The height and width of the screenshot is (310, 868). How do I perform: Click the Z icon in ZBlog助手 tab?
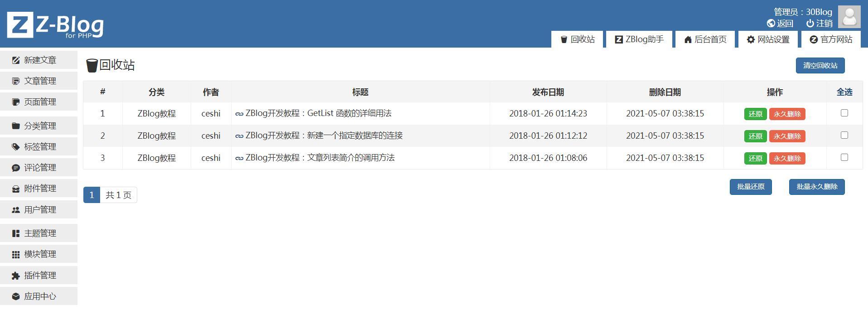[x=619, y=39]
